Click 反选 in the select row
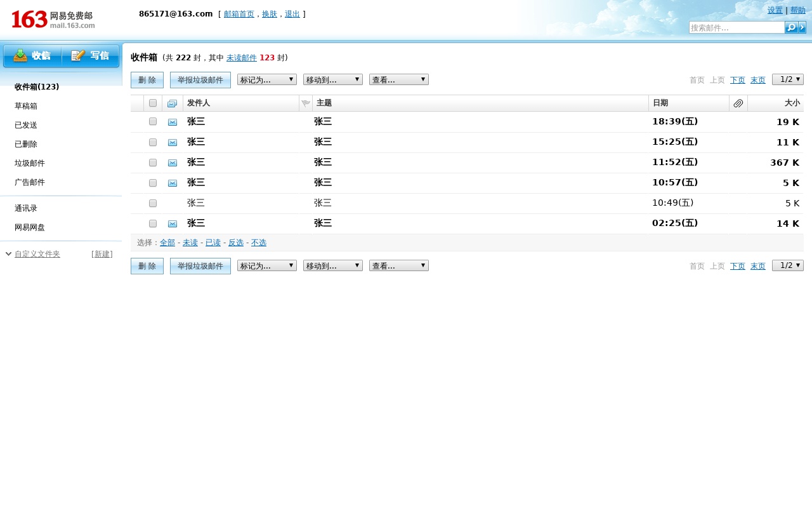812x508 pixels. (x=236, y=243)
